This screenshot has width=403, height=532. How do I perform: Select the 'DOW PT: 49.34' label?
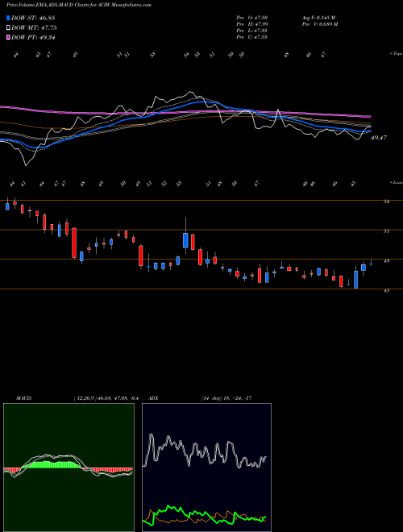(33, 37)
